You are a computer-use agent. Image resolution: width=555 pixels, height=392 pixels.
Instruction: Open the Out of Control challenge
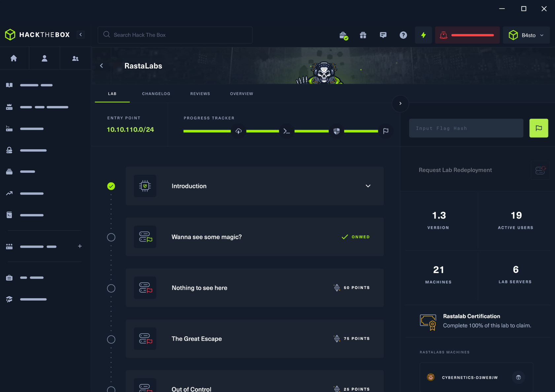pos(255,381)
